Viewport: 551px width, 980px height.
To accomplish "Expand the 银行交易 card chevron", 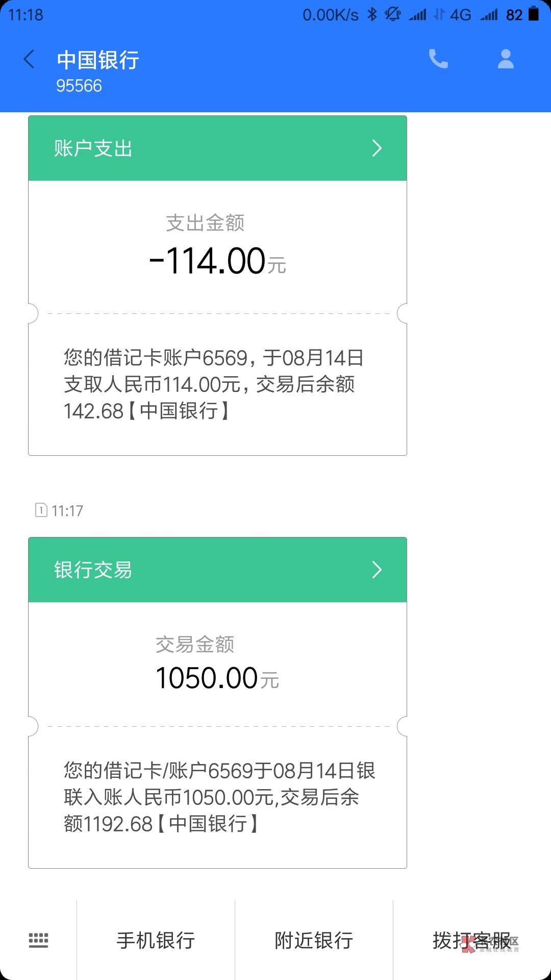I will tap(377, 570).
